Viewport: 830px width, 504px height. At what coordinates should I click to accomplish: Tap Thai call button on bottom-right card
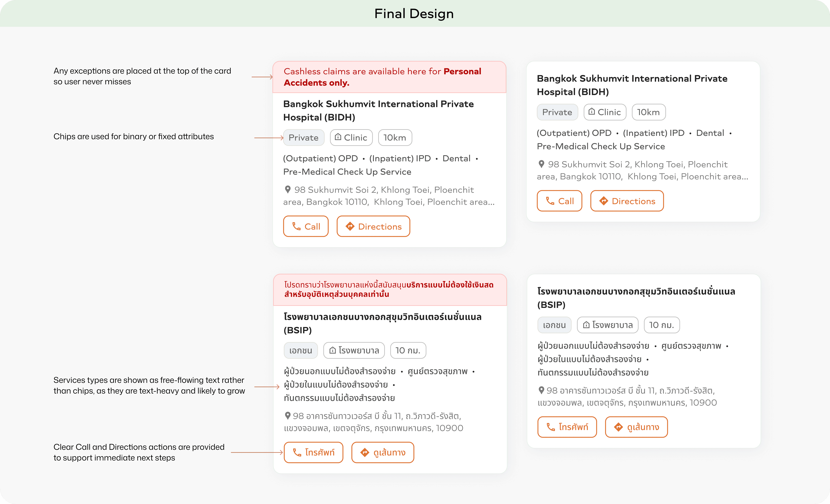pos(567,427)
